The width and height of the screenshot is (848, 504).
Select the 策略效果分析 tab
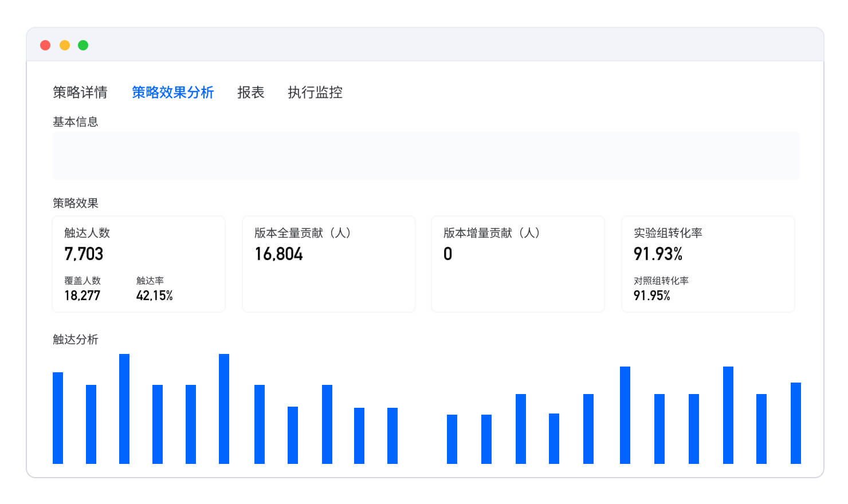(172, 92)
